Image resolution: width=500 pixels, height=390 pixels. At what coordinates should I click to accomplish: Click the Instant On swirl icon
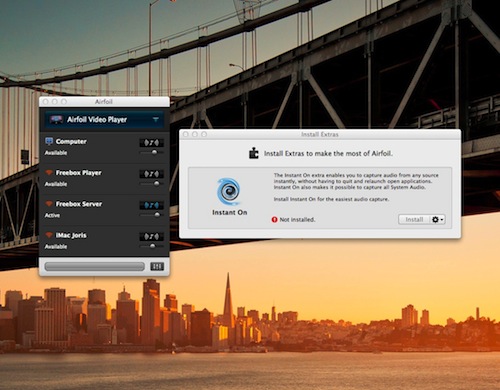point(229,191)
